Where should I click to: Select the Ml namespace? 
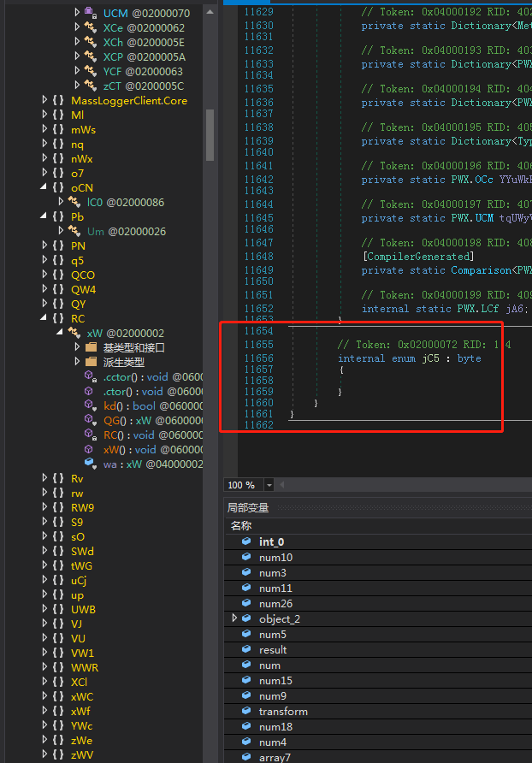click(77, 115)
